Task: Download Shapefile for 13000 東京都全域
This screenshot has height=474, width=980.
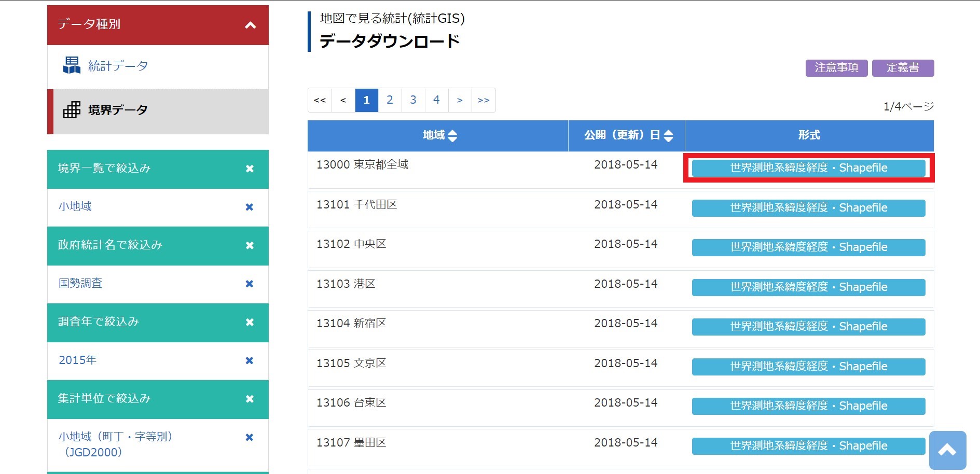Action: (x=808, y=168)
